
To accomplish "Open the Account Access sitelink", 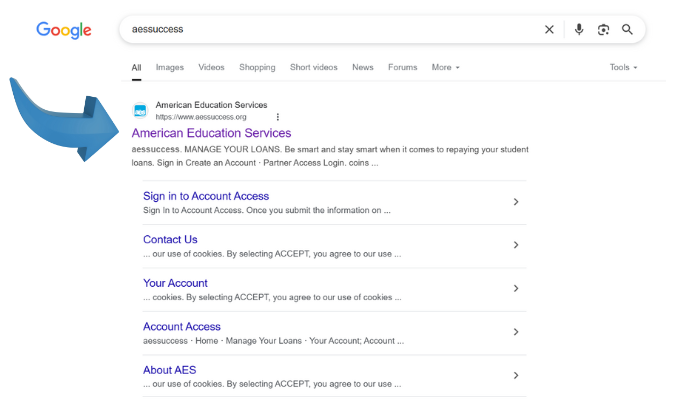I will [182, 326].
